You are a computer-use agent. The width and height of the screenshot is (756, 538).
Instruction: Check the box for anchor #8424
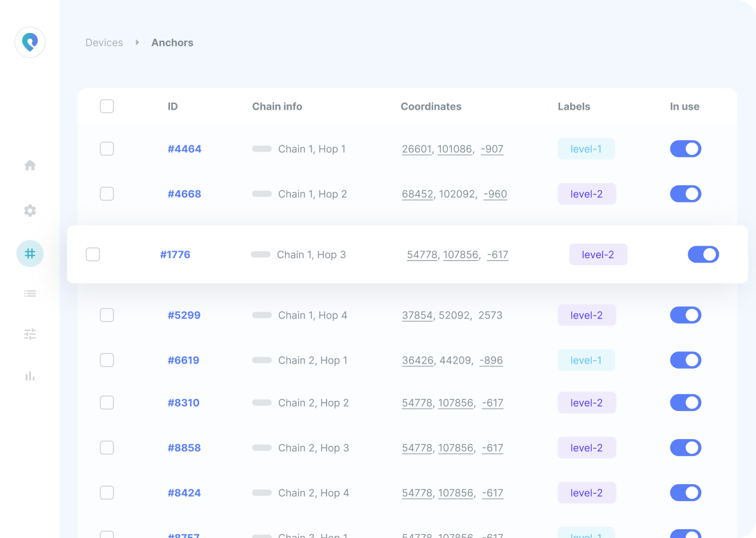[107, 493]
